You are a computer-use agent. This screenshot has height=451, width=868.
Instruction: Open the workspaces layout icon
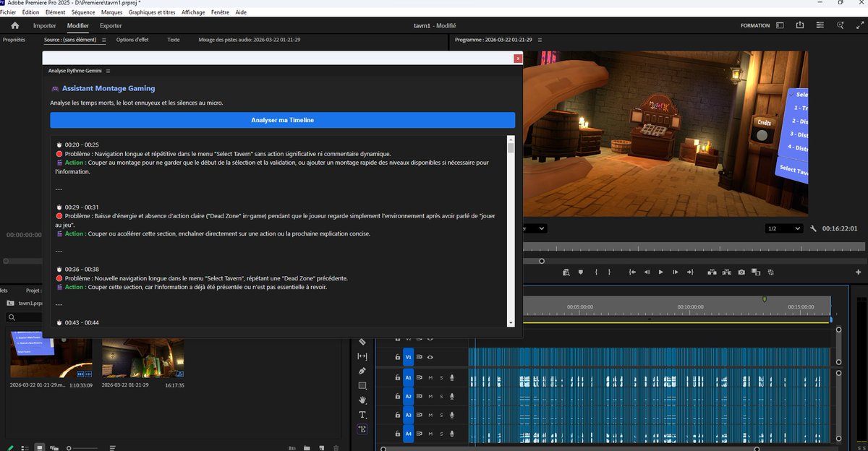(780, 25)
